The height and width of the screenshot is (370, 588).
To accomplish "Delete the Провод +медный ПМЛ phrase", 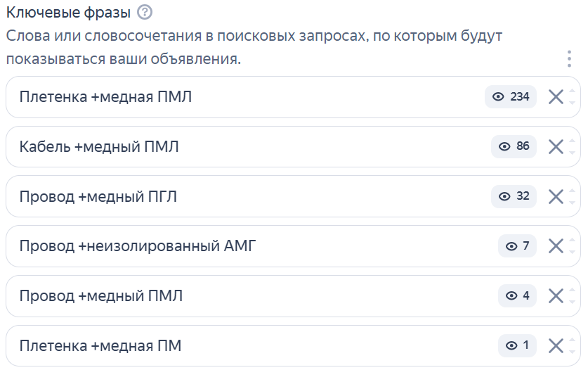I will click(x=556, y=296).
